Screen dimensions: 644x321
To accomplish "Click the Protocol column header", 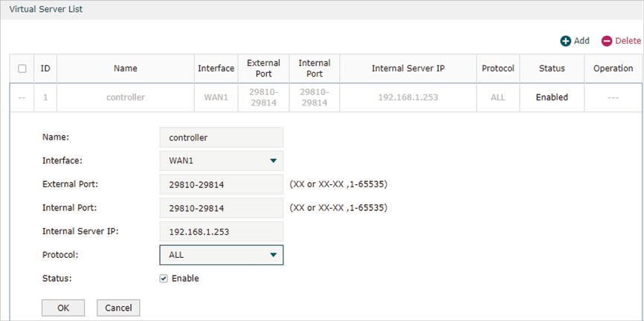I will click(x=498, y=68).
